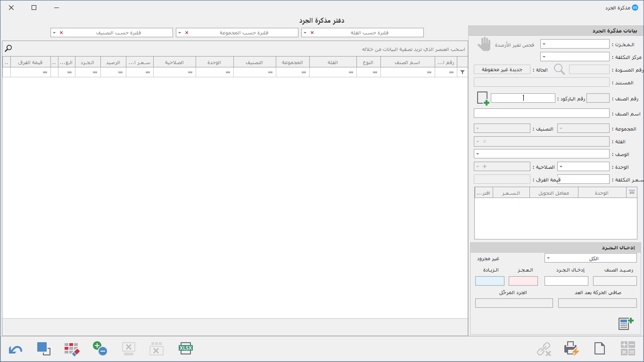644x362 pixels.
Task: Clear the فلترة حسب المجموعة filter with X
Action: (x=187, y=33)
